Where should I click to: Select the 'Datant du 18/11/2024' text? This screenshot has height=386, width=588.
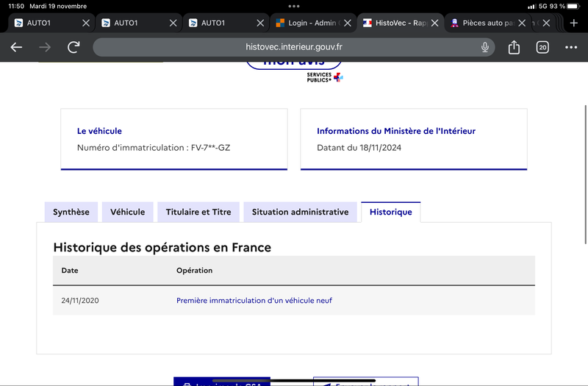coord(359,148)
